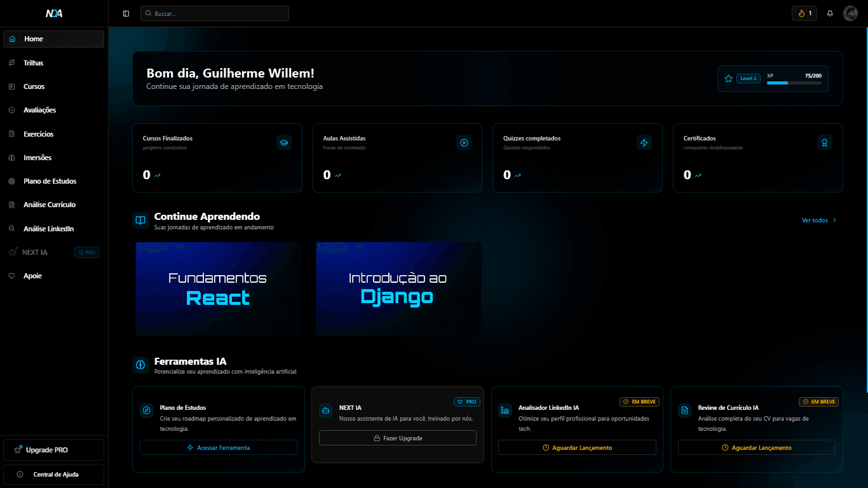
Task: Click the XP progress bar
Action: click(794, 83)
